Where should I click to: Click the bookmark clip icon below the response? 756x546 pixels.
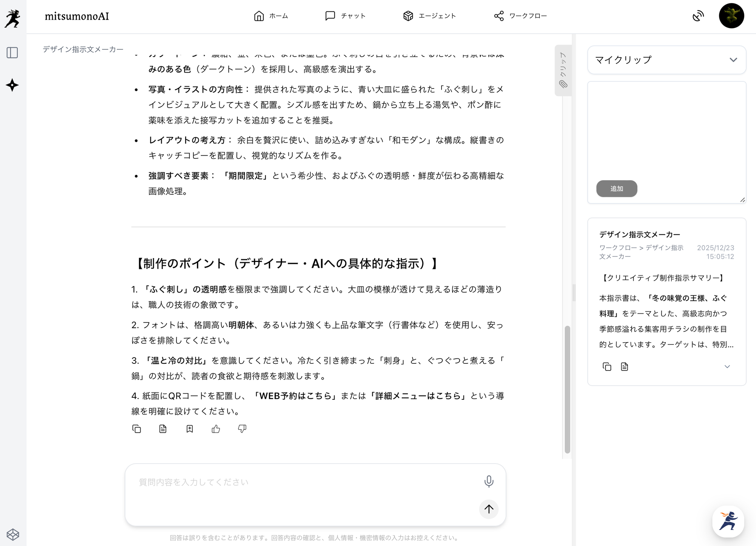pos(190,429)
